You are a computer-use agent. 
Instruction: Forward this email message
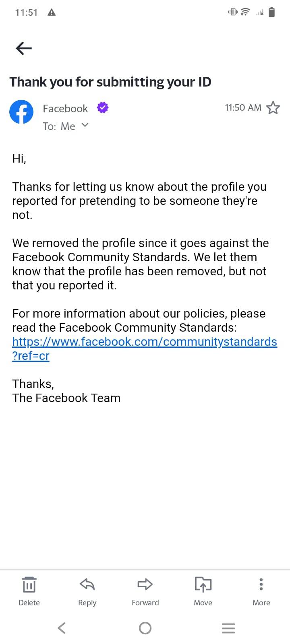[145, 590]
